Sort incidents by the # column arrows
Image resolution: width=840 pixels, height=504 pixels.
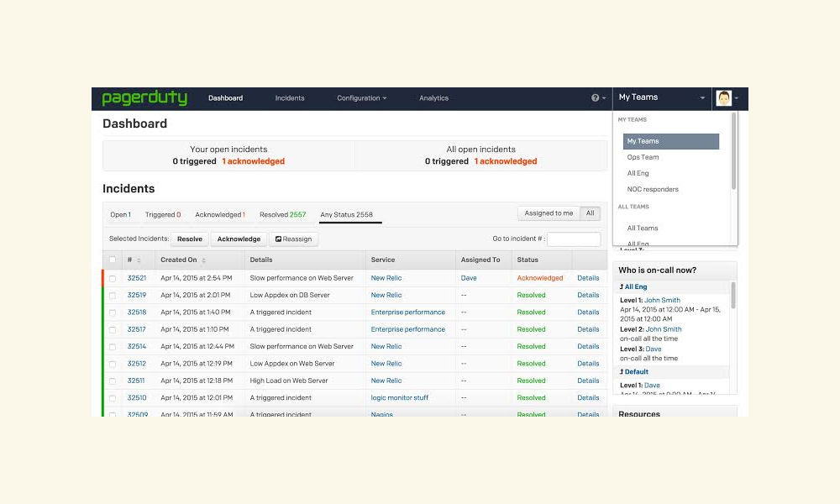pyautogui.click(x=139, y=260)
